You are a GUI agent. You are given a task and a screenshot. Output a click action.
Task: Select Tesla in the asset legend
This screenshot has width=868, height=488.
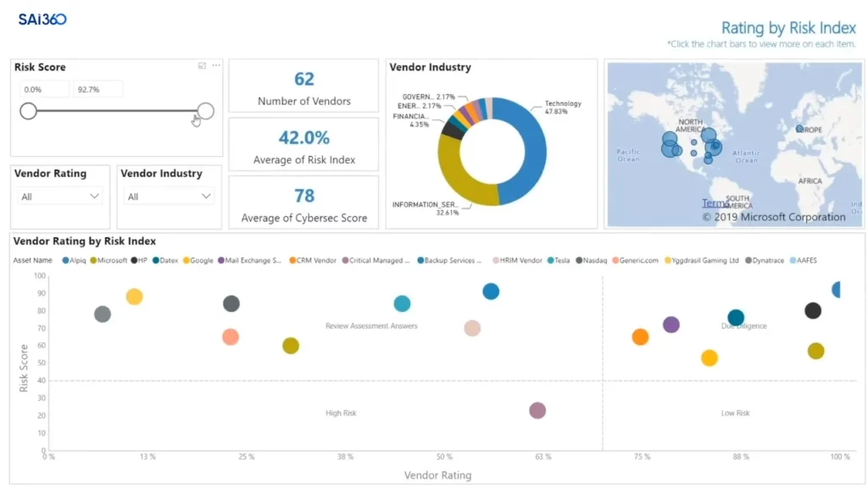coord(558,260)
